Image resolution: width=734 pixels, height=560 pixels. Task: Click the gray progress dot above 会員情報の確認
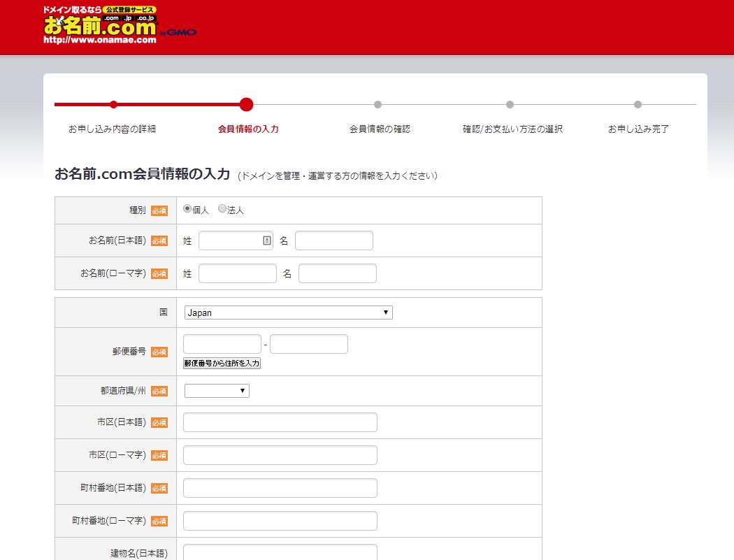coord(377,104)
